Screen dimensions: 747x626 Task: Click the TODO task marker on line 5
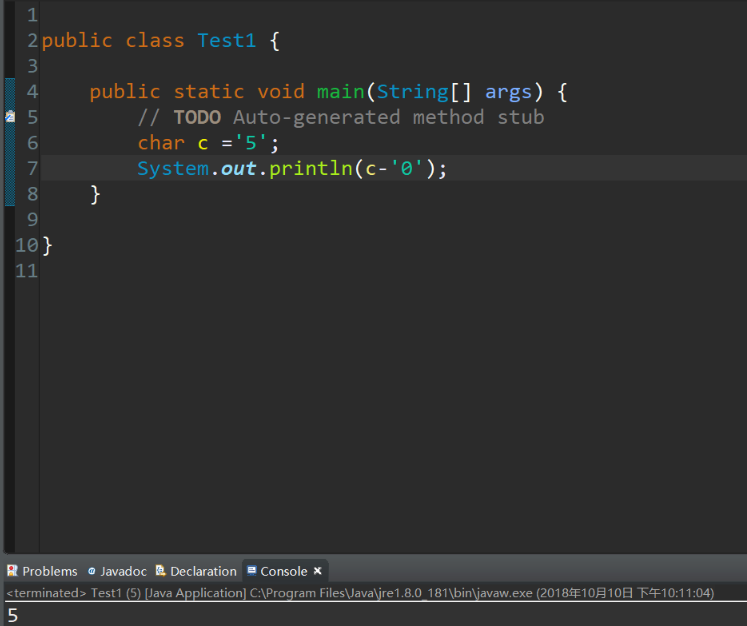click(x=10, y=116)
